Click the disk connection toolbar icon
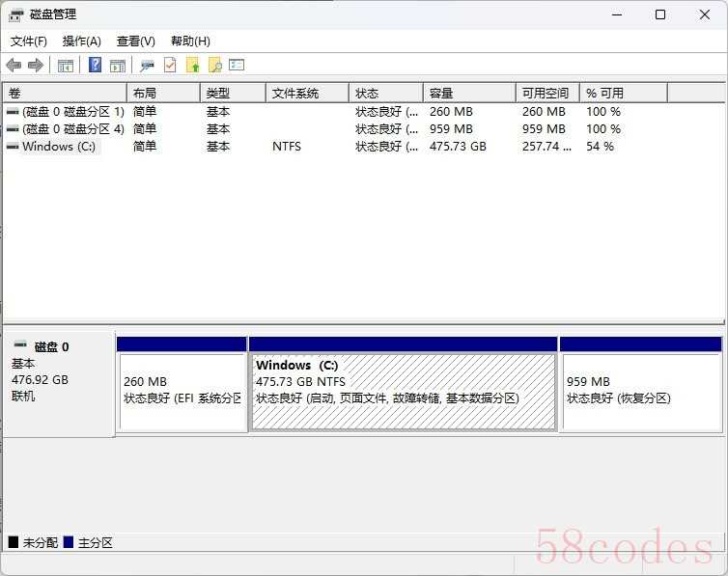This screenshot has height=576, width=728. (147, 66)
